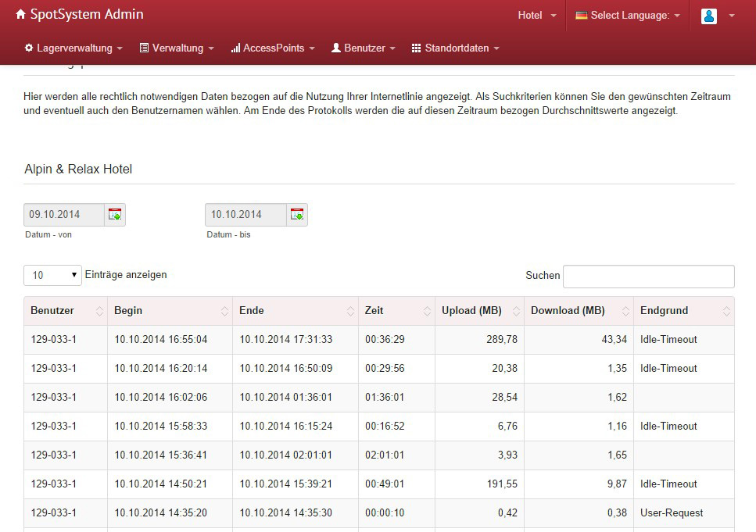Open the Select Language dropdown
This screenshot has height=532, width=756.
click(628, 16)
